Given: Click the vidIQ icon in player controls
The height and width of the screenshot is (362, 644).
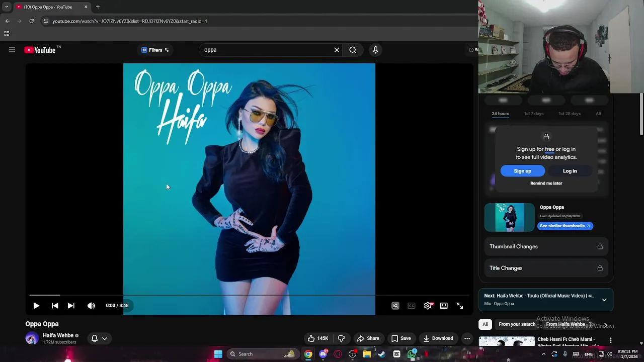Looking at the screenshot, I should point(395,306).
